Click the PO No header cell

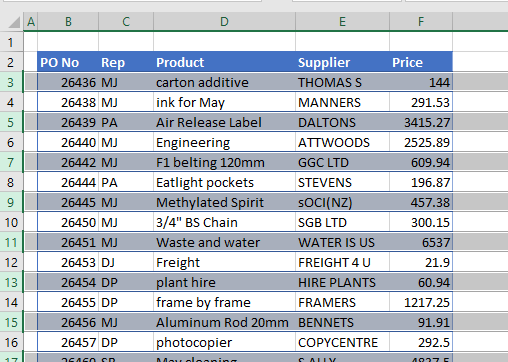click(68, 62)
